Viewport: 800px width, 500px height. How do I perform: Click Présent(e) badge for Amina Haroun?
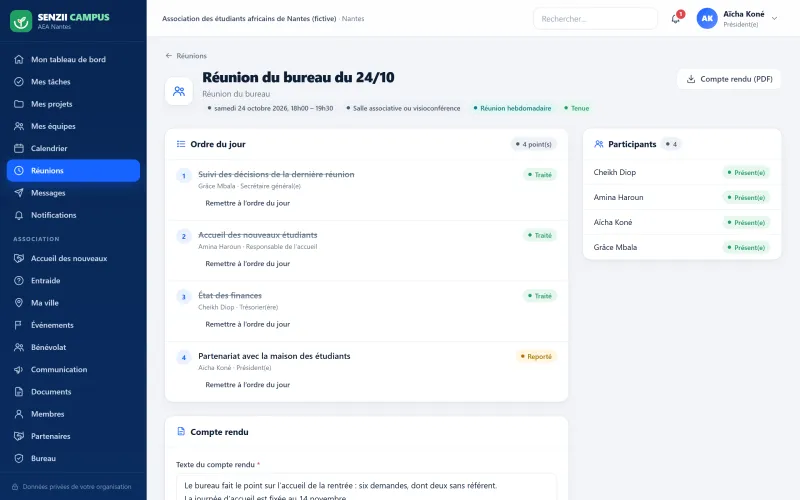(746, 197)
